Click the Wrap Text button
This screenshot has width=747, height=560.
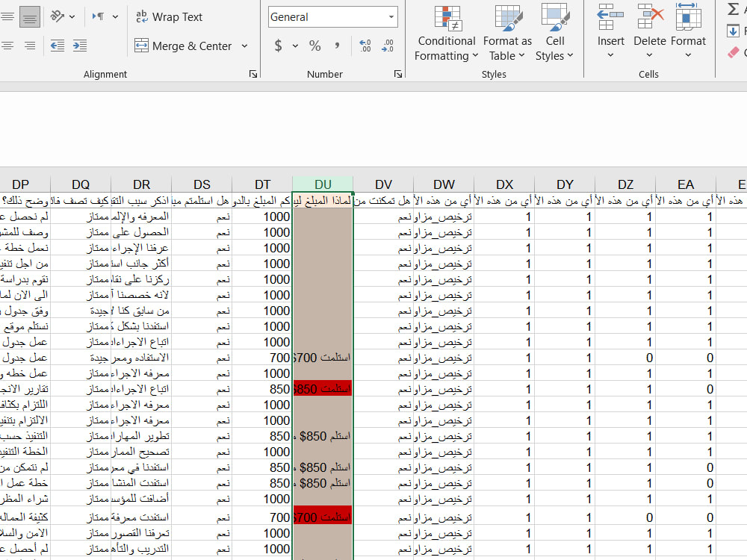click(169, 17)
